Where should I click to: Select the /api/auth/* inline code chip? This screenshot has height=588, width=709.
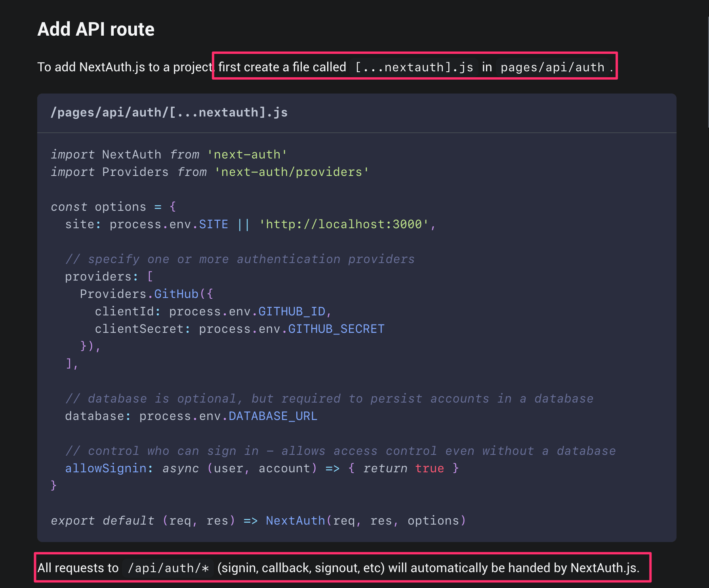coord(169,567)
